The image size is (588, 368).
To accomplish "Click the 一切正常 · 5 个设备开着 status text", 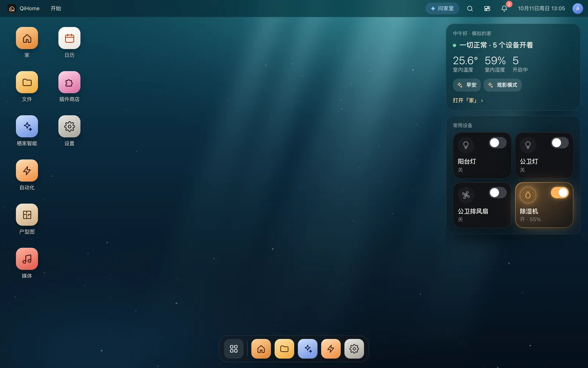I will [496, 45].
